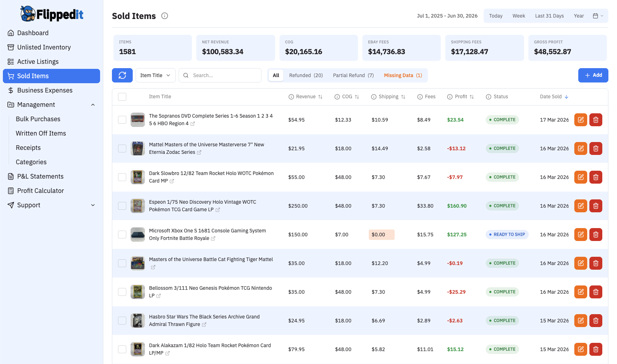The image size is (617, 364).
Task: Click the Add button
Action: (593, 75)
